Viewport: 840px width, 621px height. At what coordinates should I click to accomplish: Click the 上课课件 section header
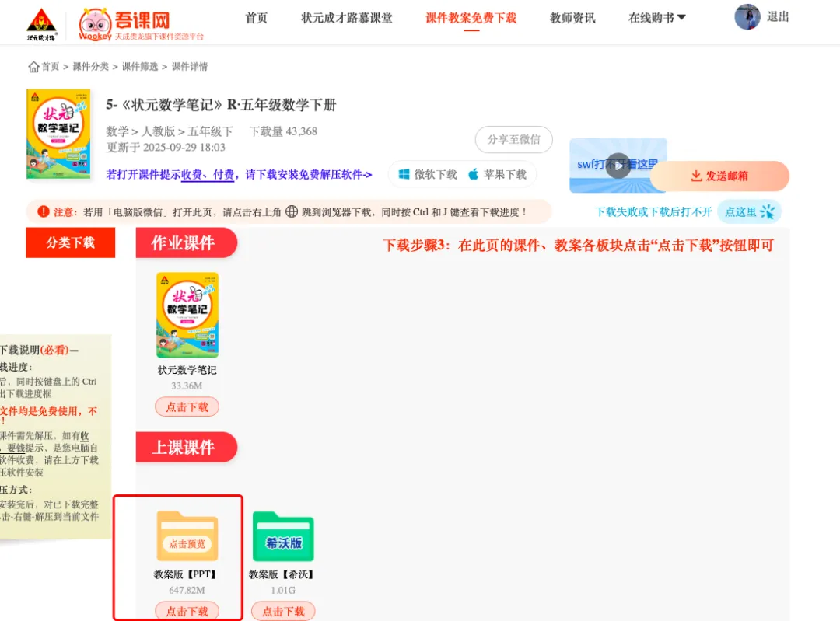[186, 447]
